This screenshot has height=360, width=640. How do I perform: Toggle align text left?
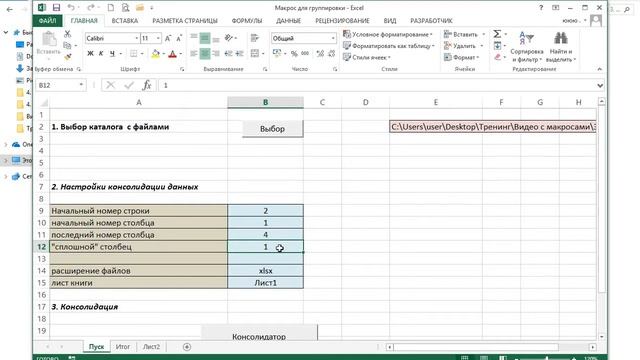[x=194, y=53]
